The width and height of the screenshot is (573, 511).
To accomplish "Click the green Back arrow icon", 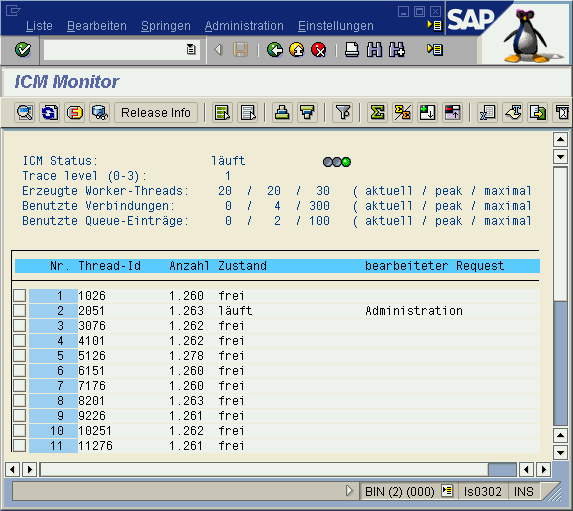I will (x=274, y=50).
